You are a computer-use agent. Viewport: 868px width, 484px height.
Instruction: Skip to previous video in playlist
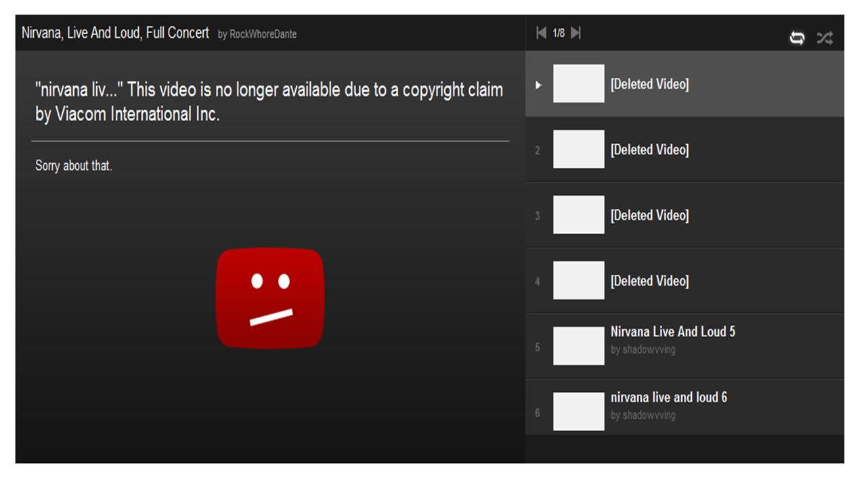pos(541,33)
